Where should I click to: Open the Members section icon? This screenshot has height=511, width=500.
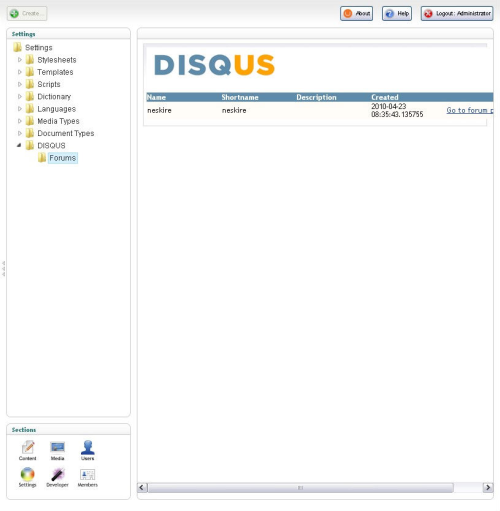coord(87,474)
